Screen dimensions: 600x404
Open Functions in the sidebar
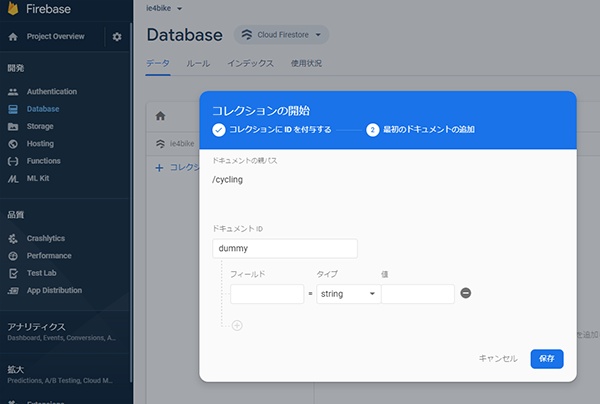[43, 161]
